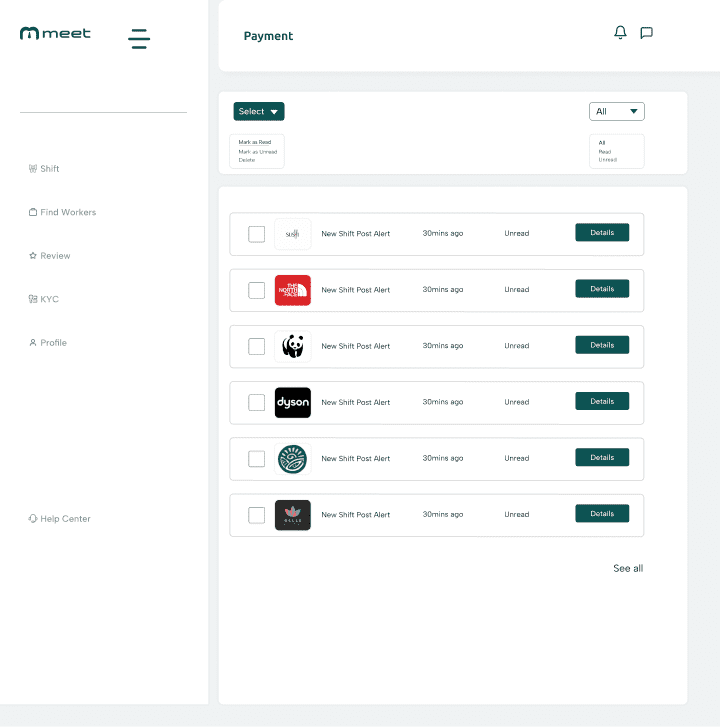Click The North Face brand logo
Screen dimensions: 720x727
tap(293, 290)
